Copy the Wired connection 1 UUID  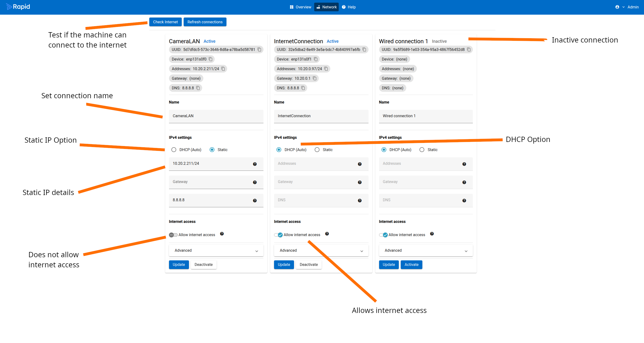pyautogui.click(x=469, y=49)
